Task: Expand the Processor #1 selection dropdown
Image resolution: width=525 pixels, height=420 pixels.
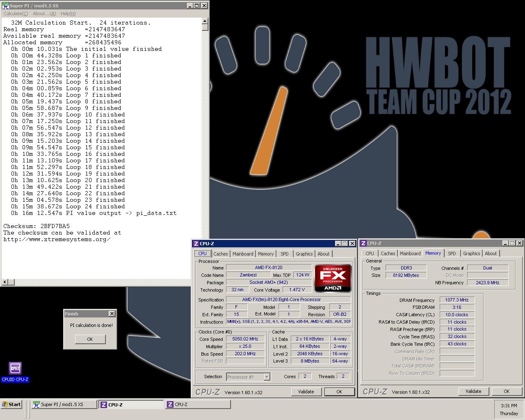Action: pyautogui.click(x=267, y=377)
